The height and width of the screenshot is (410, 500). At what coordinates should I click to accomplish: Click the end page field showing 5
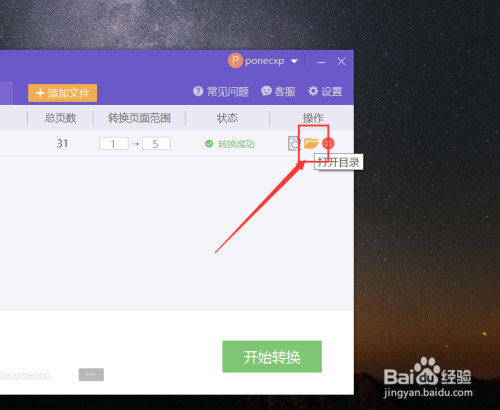(156, 144)
